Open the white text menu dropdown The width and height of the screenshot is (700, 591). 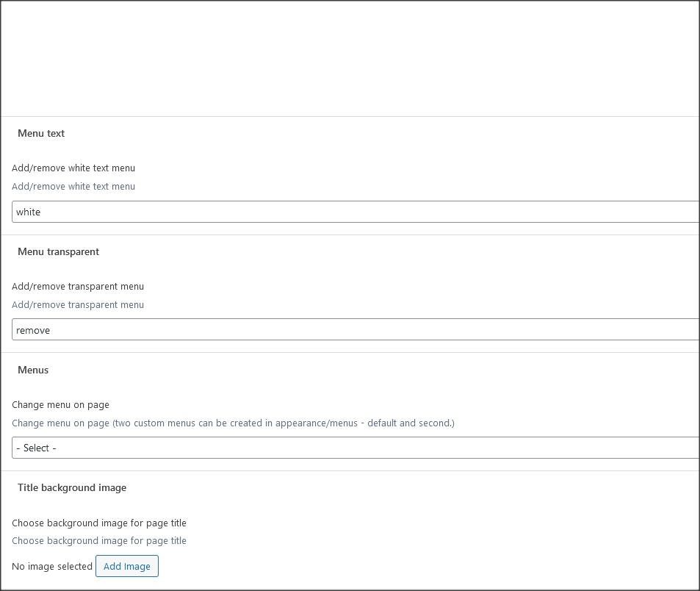356,212
